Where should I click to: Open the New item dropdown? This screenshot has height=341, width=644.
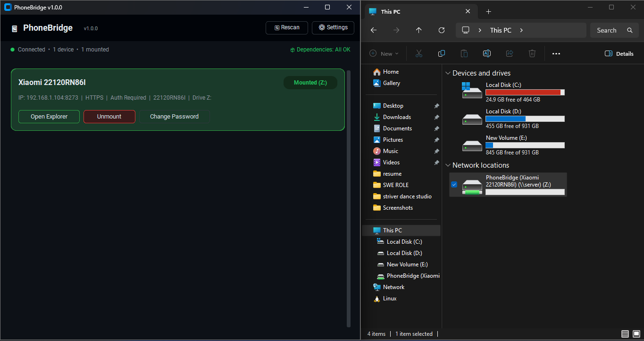(384, 53)
